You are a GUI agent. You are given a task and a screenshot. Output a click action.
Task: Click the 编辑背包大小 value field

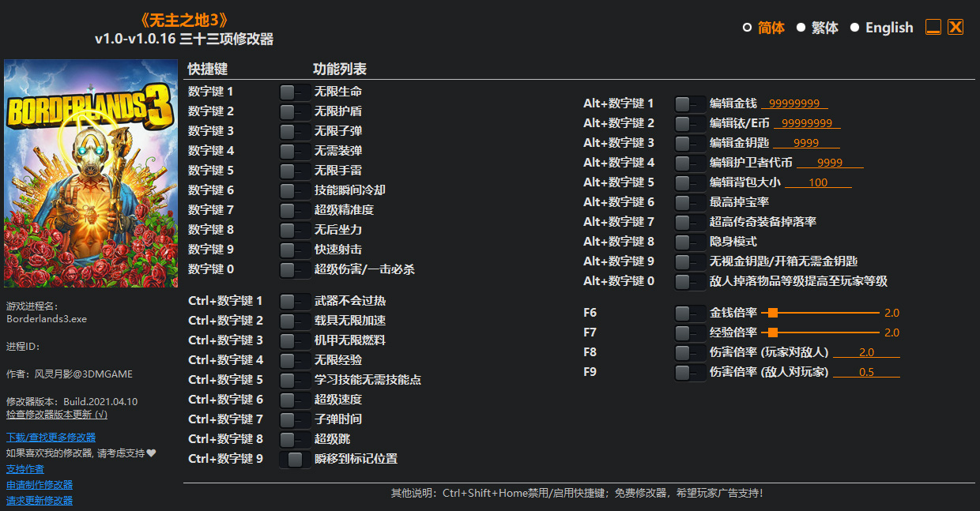click(x=818, y=182)
